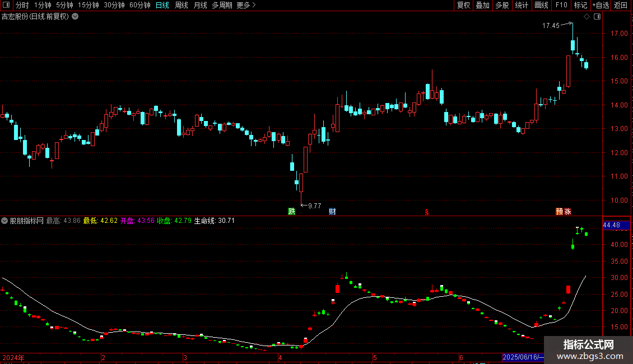The image size is (633, 364).
Task: Switch to 1分钟 period
Action: [43, 5]
